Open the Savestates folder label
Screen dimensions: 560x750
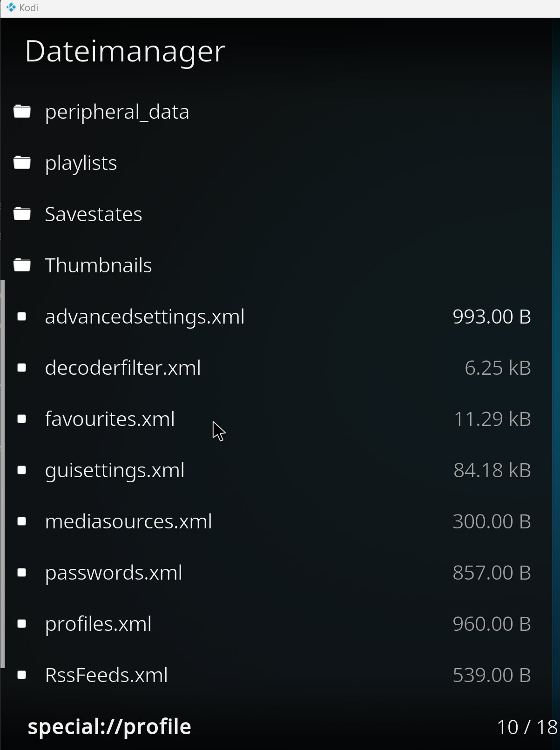94,215
